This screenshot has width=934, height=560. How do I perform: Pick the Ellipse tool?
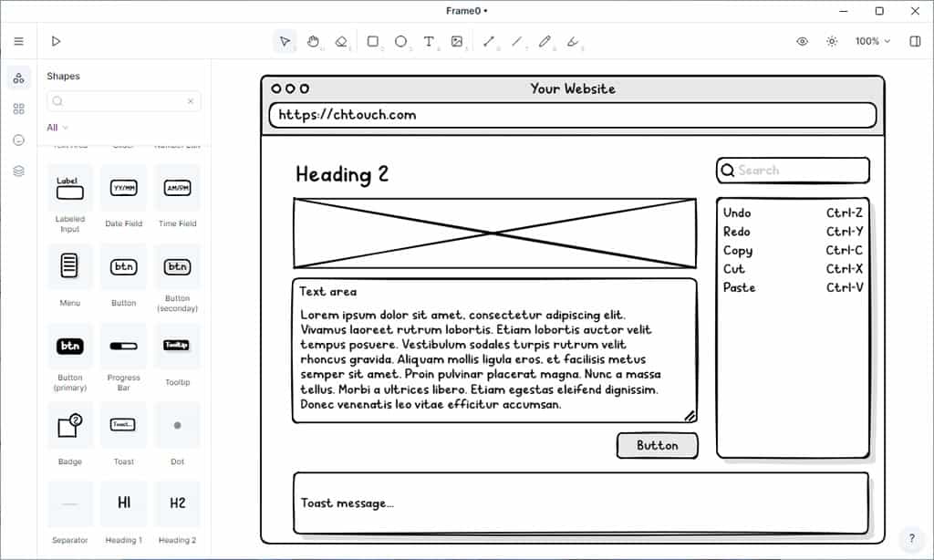[x=401, y=41]
